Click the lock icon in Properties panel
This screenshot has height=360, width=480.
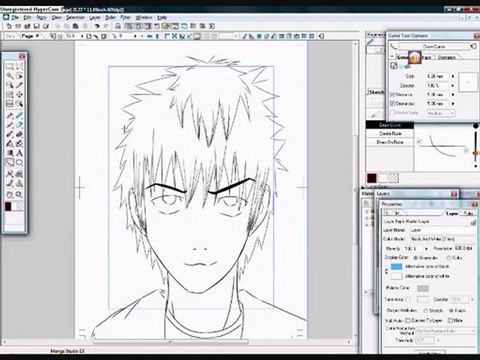tap(473, 222)
